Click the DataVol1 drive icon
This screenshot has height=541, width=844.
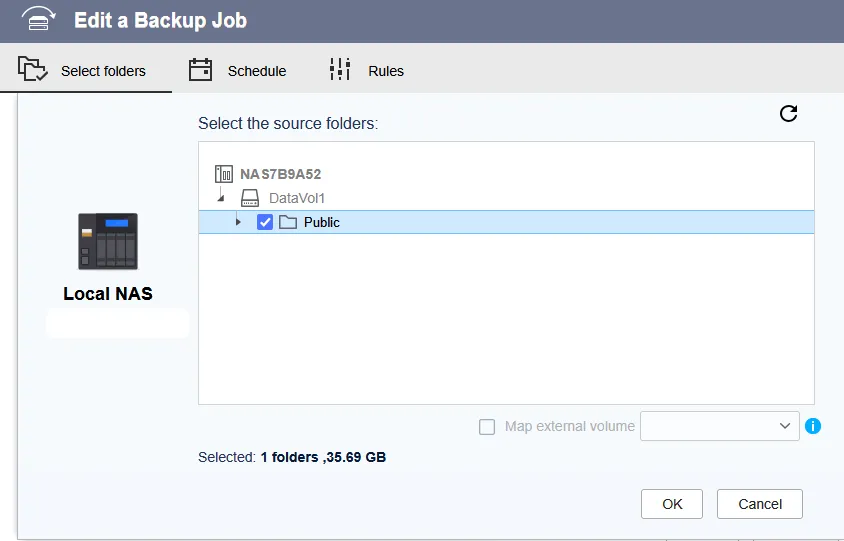250,198
